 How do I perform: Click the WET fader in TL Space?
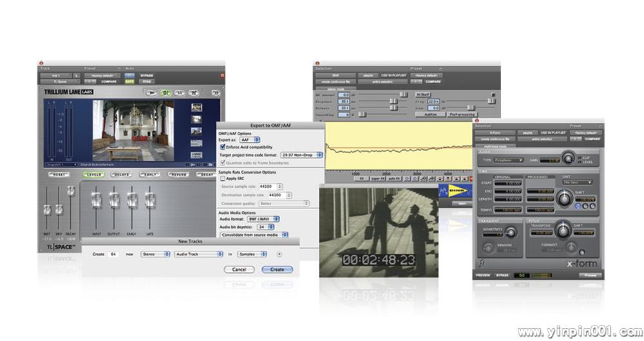tap(46, 209)
